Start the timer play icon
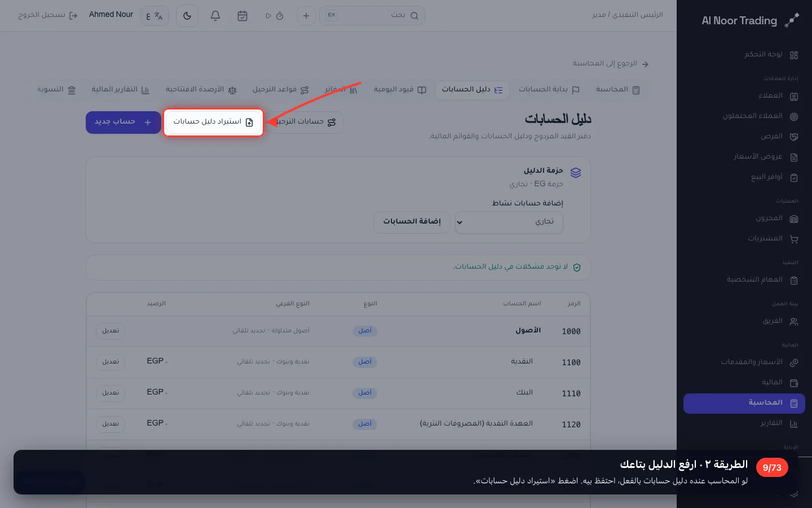 tap(268, 16)
